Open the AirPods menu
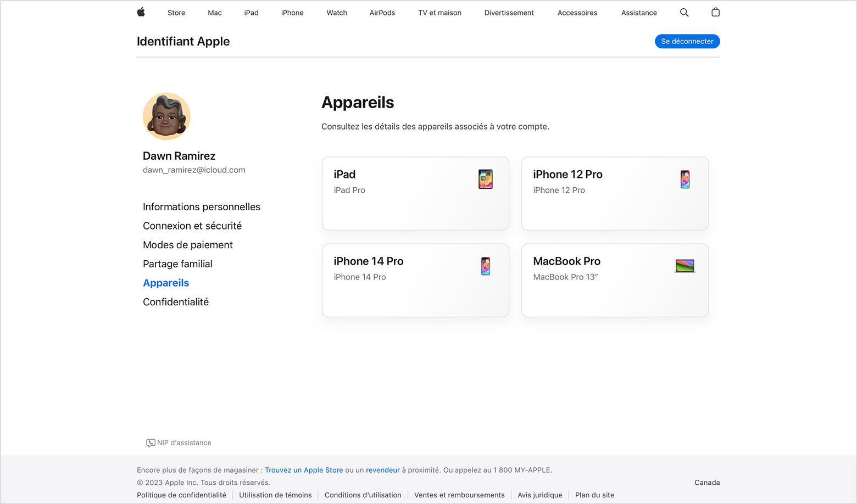This screenshot has height=504, width=857. [x=382, y=13]
